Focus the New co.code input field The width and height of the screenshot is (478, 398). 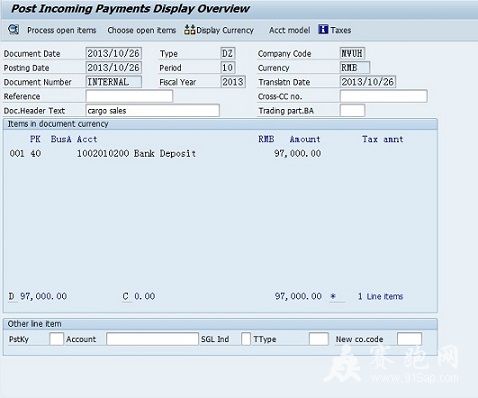409,339
